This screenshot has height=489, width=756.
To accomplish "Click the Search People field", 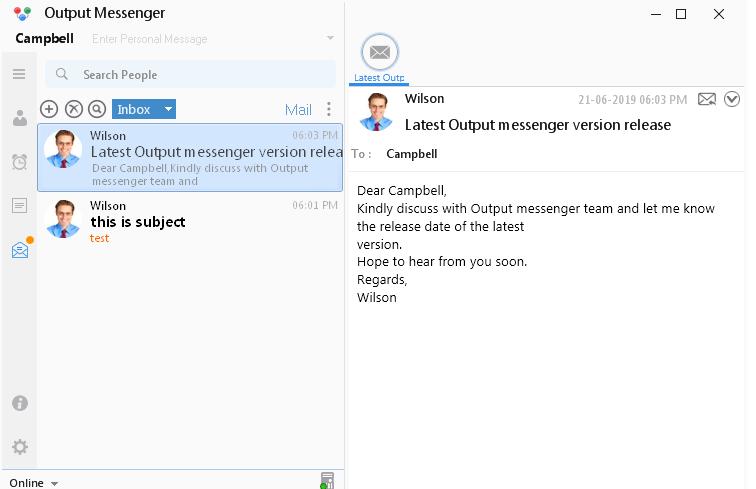I will coord(191,74).
